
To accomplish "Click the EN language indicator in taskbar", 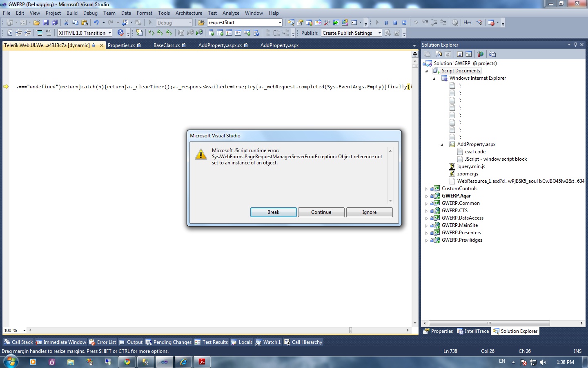I will [x=502, y=361].
